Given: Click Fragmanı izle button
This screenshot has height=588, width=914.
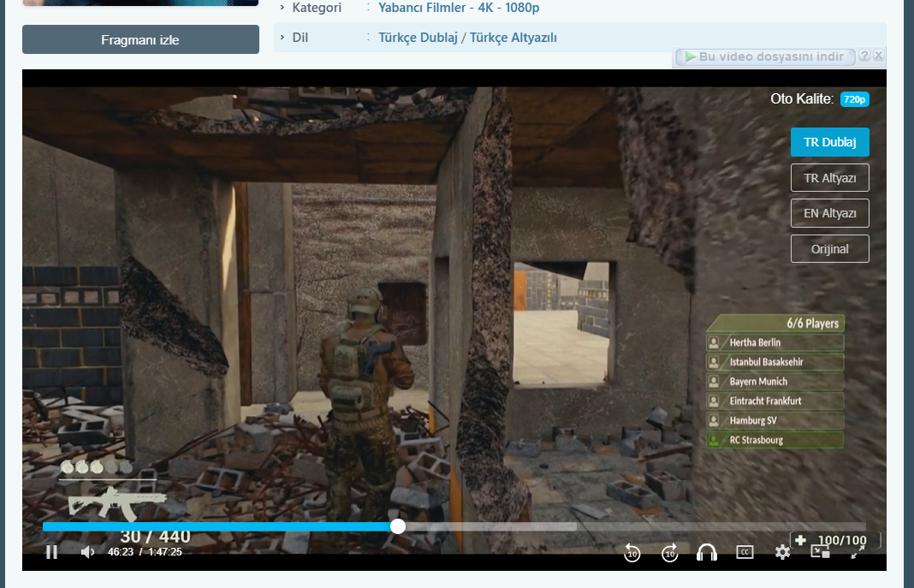Looking at the screenshot, I should click(x=140, y=39).
